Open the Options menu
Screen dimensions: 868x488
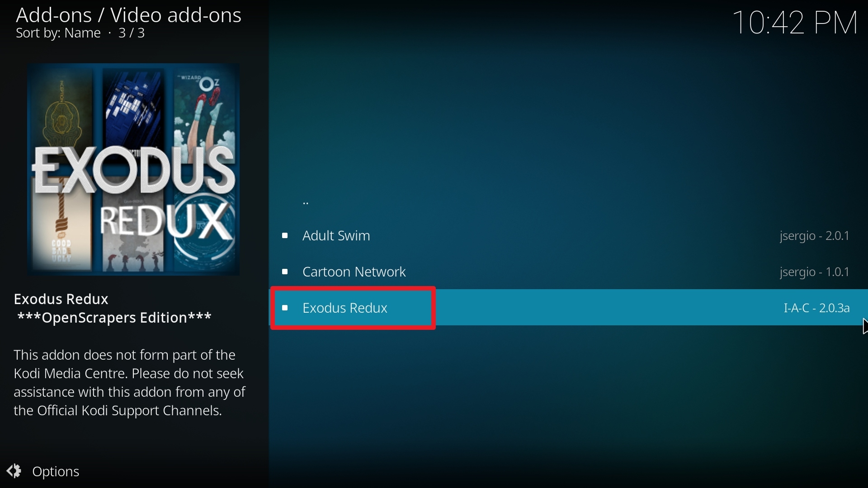44,472
